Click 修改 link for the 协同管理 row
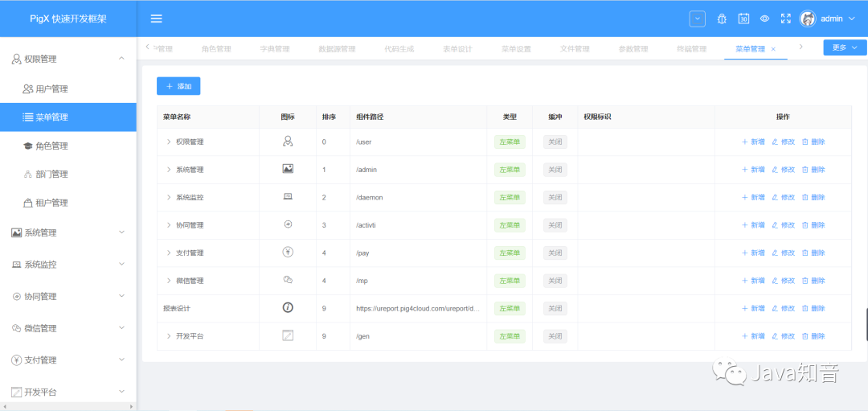Screen dimensions: 868x411 pyautogui.click(x=783, y=225)
